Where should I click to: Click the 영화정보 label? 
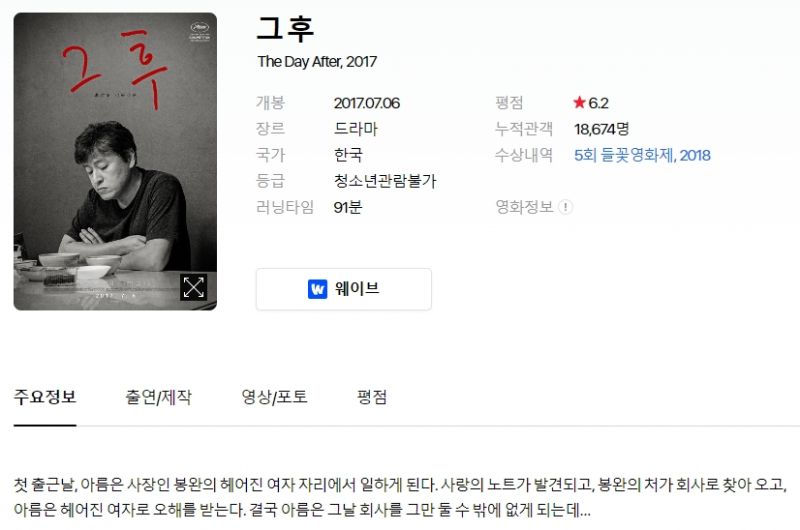point(524,207)
